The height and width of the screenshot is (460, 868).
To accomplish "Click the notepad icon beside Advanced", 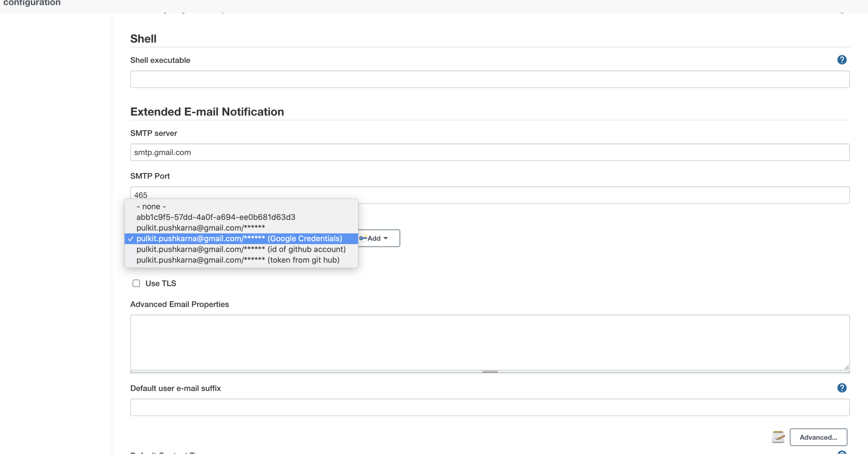I will [778, 437].
